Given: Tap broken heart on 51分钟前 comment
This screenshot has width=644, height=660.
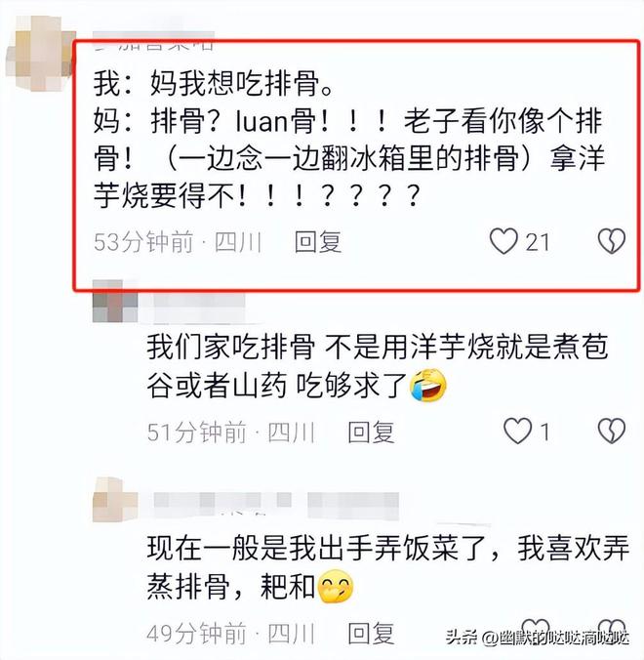Looking at the screenshot, I should pyautogui.click(x=611, y=431).
